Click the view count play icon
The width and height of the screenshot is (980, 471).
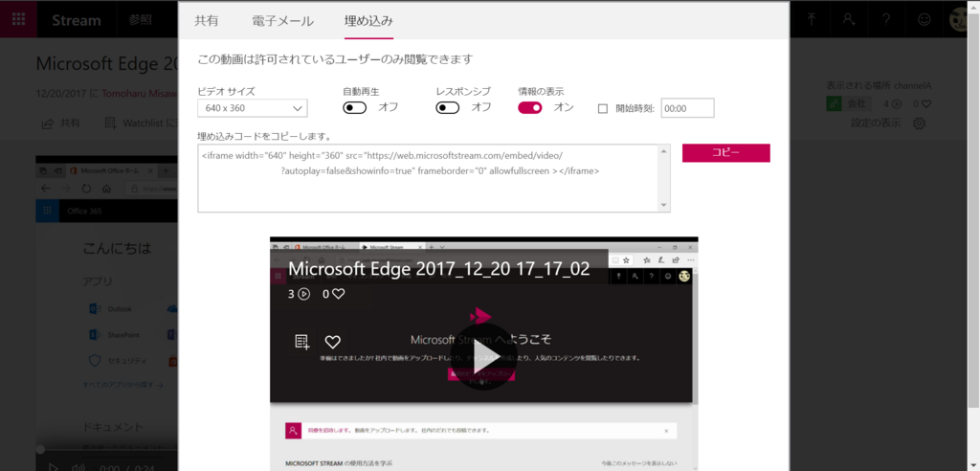(x=896, y=103)
